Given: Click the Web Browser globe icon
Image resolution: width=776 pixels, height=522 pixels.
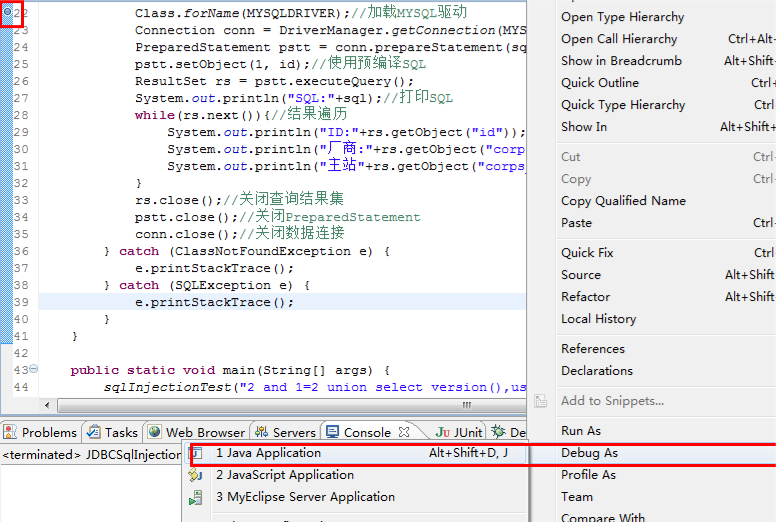Looking at the screenshot, I should [x=154, y=432].
